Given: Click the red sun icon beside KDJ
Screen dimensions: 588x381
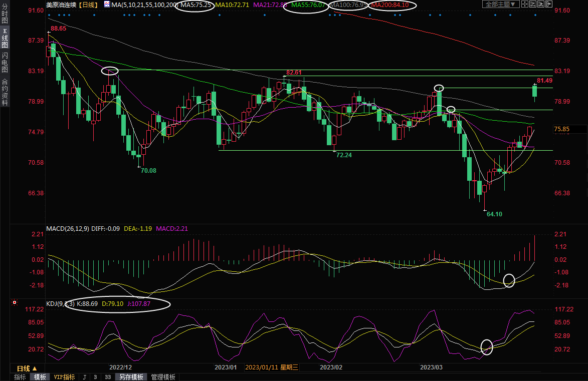Looking at the screenshot, I should point(15,303).
